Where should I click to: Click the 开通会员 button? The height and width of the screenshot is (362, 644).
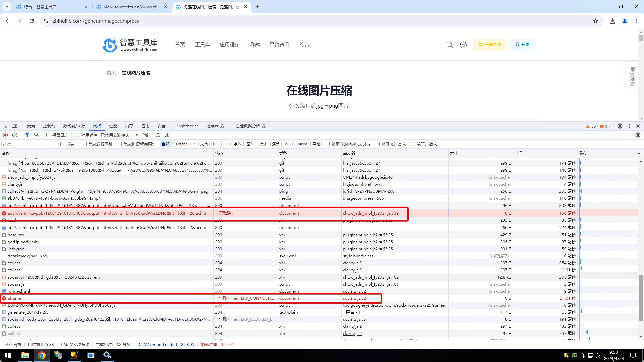click(x=490, y=45)
